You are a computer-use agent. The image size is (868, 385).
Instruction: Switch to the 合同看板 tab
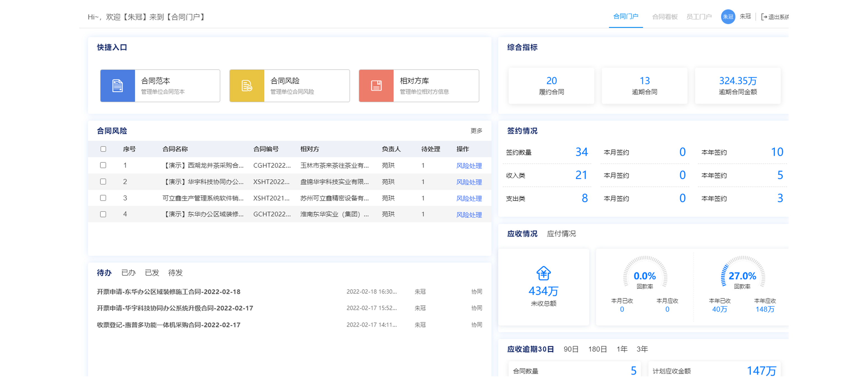tap(664, 17)
